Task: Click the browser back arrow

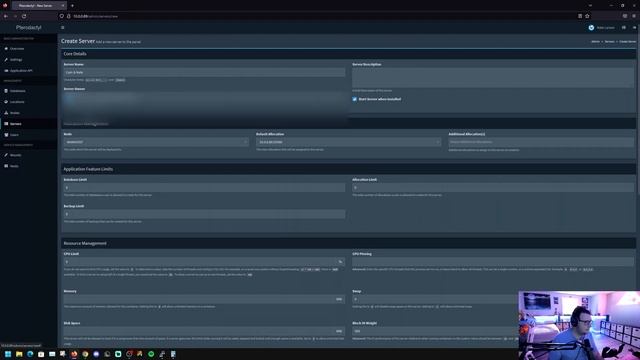Action: [x=6, y=16]
